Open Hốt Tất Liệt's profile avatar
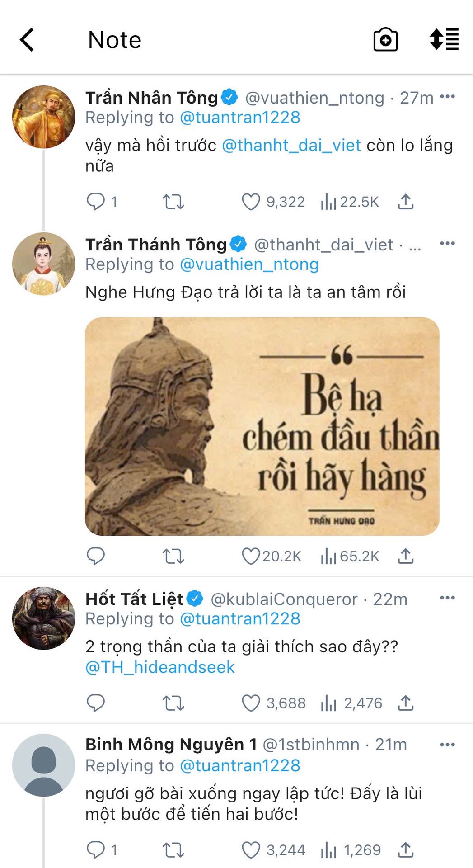This screenshot has width=473, height=868. tap(44, 618)
